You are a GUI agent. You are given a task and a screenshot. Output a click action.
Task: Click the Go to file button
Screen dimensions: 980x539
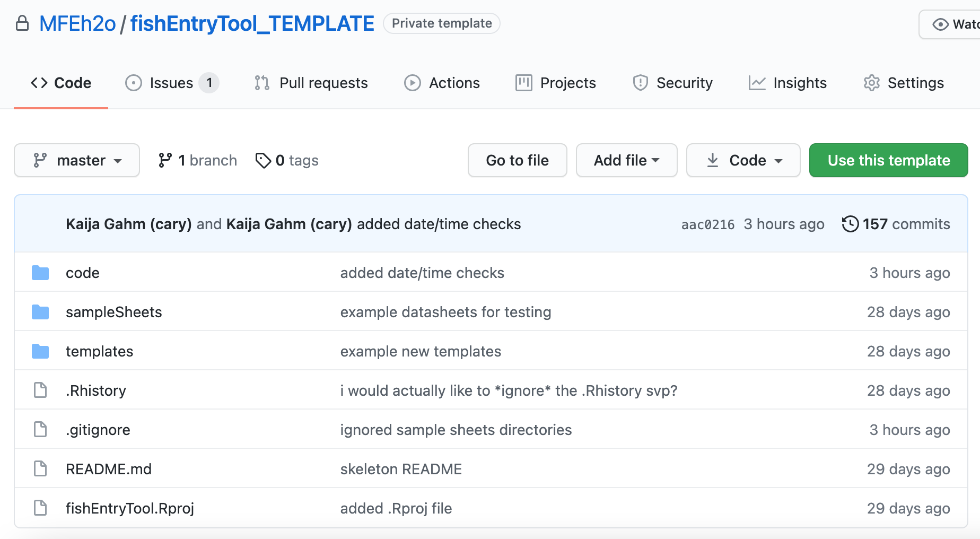click(517, 160)
